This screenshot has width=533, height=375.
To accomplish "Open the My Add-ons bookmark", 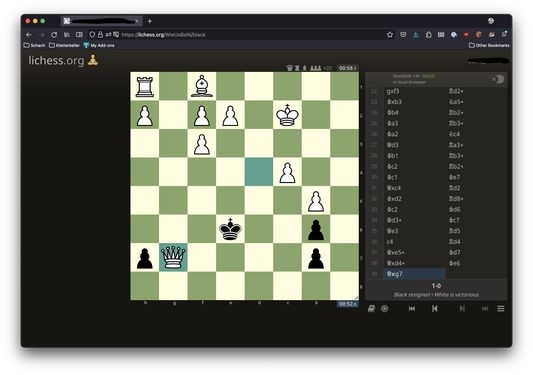I will (x=99, y=45).
